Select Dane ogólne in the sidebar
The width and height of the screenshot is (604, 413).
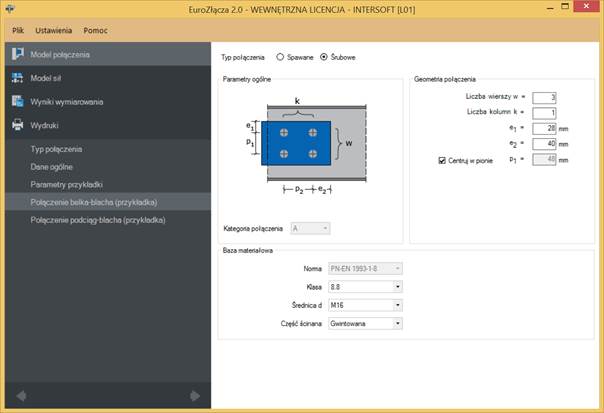coord(52,167)
